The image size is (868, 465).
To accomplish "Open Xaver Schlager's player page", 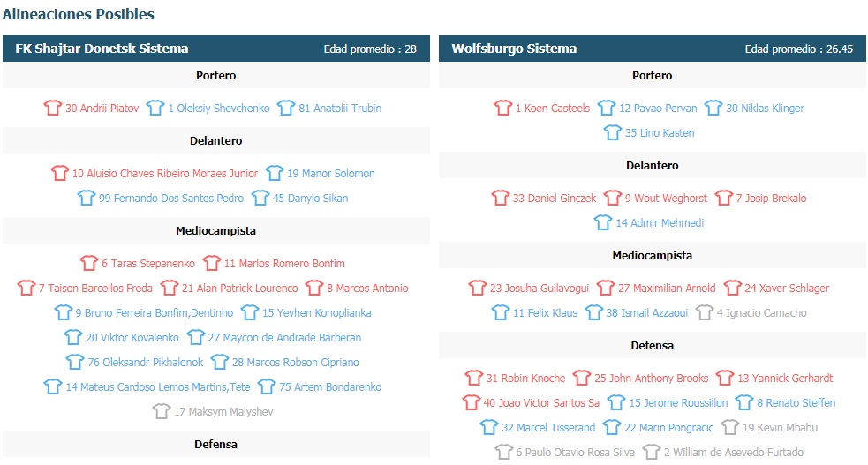I will 787,289.
